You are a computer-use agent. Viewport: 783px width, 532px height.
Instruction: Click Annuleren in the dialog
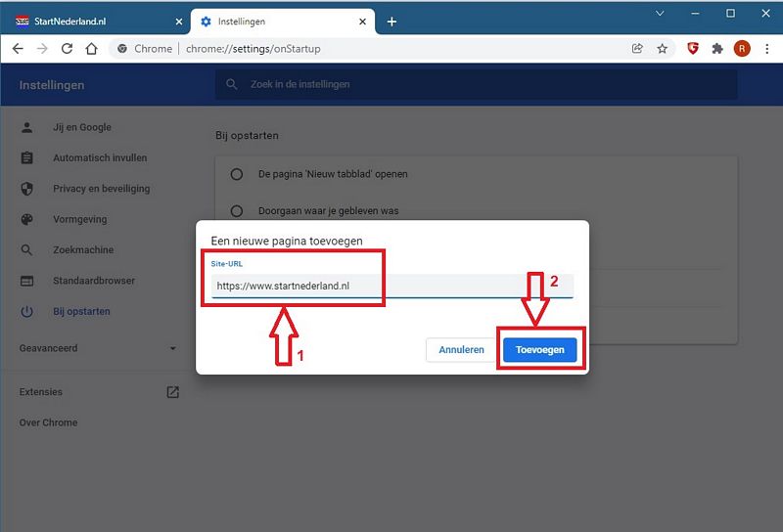[x=461, y=350]
